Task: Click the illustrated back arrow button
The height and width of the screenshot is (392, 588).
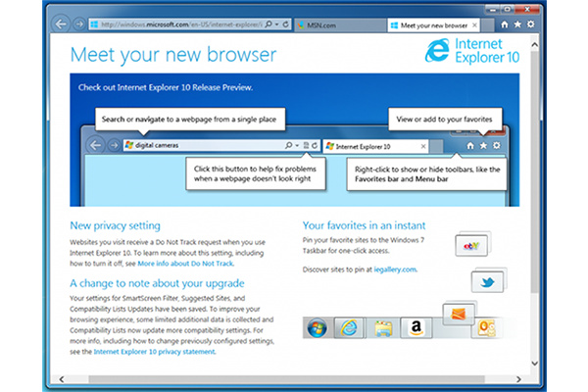Action: [x=96, y=145]
